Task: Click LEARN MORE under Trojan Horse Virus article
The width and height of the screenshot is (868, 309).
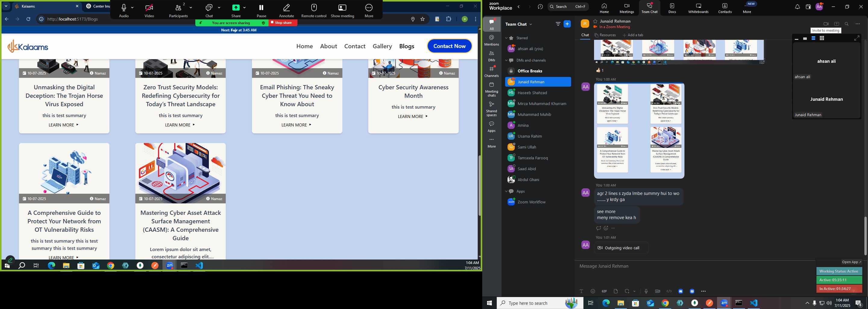Action: tap(63, 125)
